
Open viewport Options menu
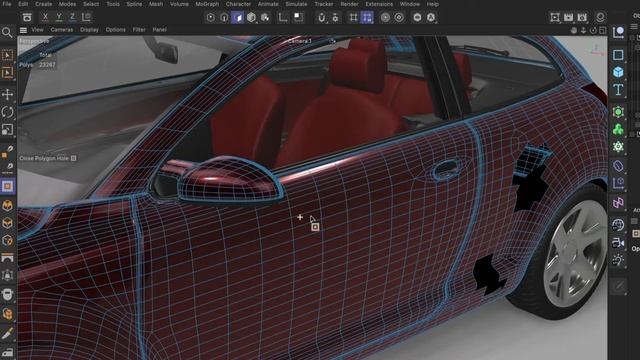(x=116, y=30)
